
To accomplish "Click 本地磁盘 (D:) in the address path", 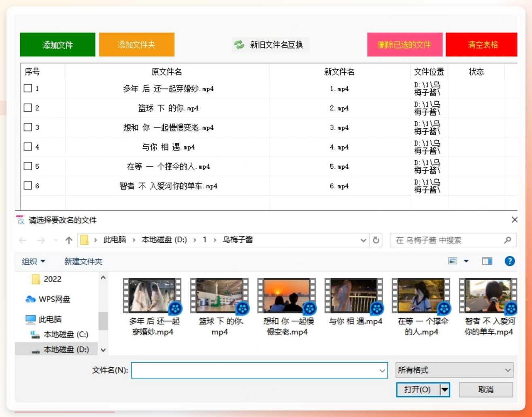I will point(164,240).
